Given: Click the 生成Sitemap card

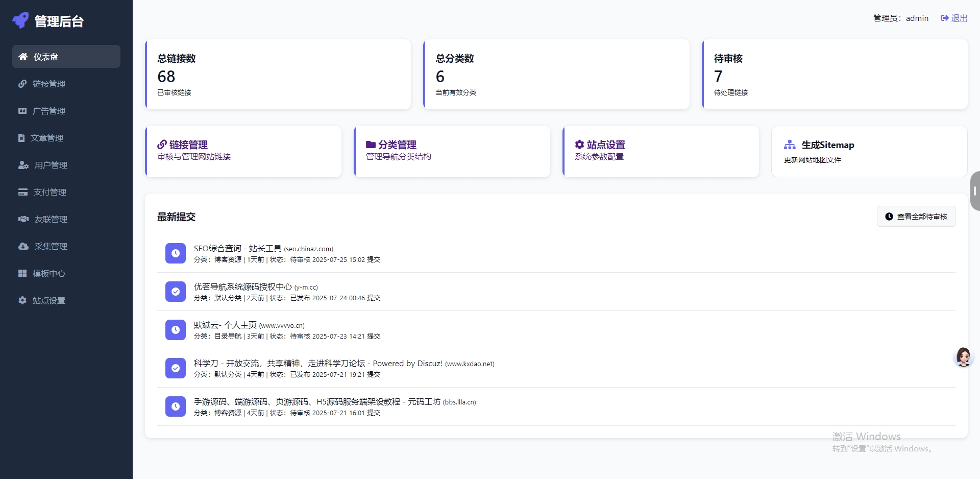Looking at the screenshot, I should click(869, 151).
